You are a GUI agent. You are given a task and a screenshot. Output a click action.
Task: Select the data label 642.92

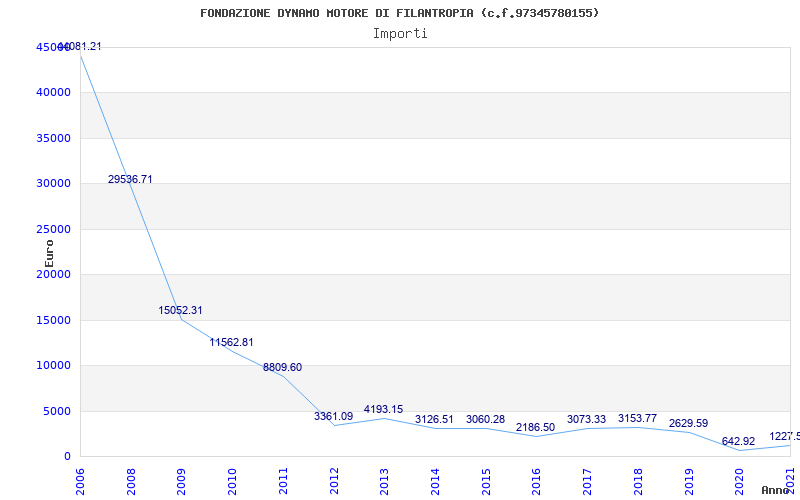738,442
